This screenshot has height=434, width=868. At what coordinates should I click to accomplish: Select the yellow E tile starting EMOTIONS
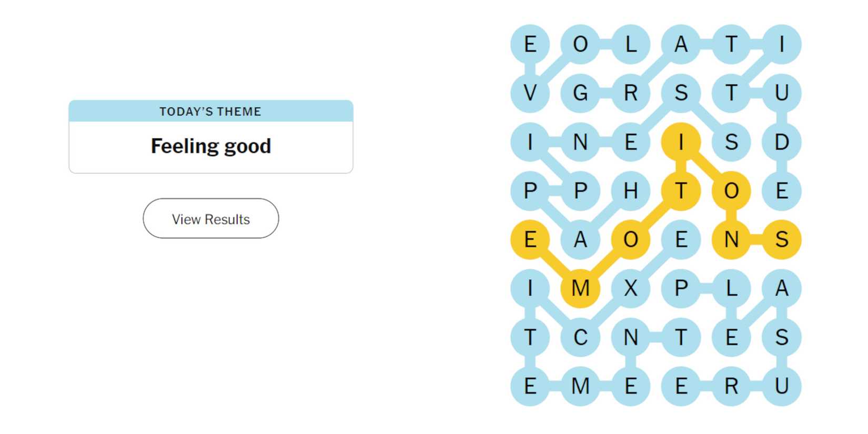[x=530, y=240]
